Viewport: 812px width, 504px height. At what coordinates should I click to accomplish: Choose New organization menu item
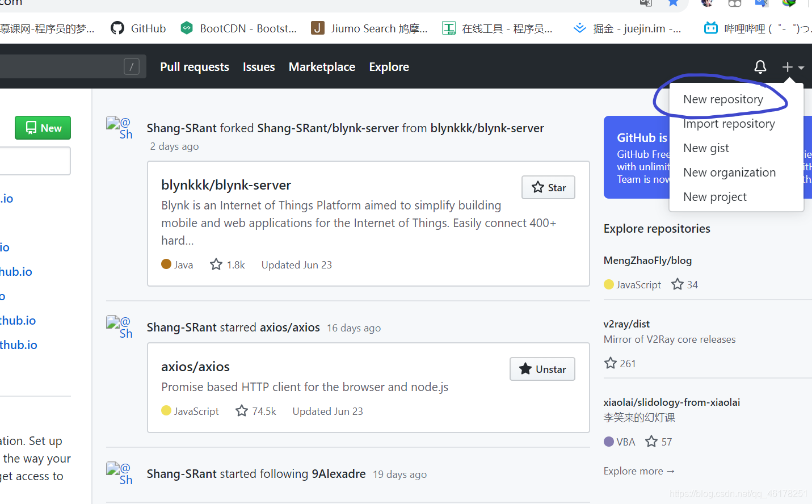click(729, 173)
